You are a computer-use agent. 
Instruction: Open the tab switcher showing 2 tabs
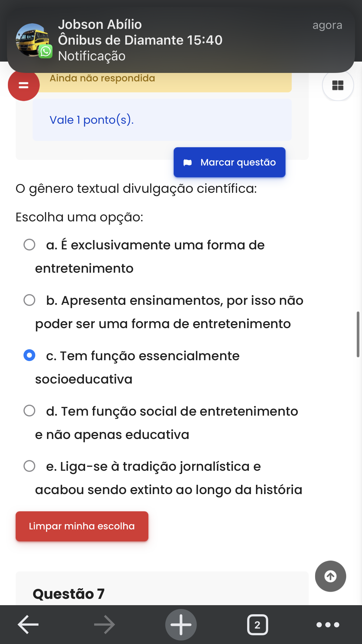tap(257, 624)
